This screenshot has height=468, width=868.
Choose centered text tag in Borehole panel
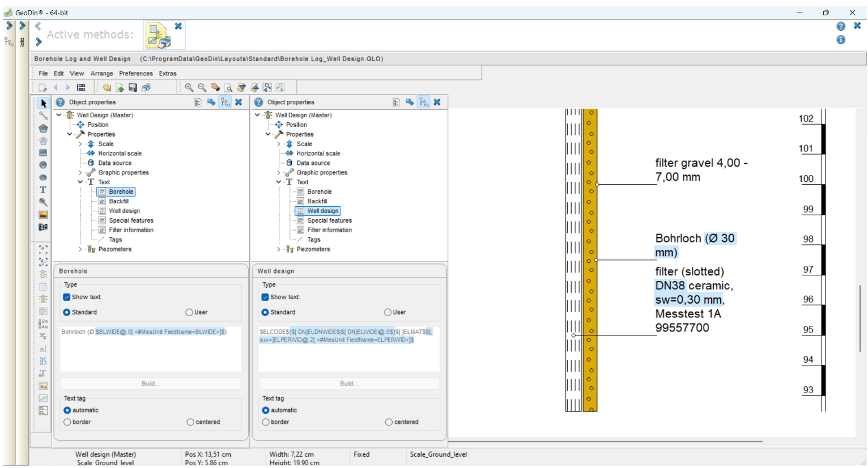[x=190, y=422]
